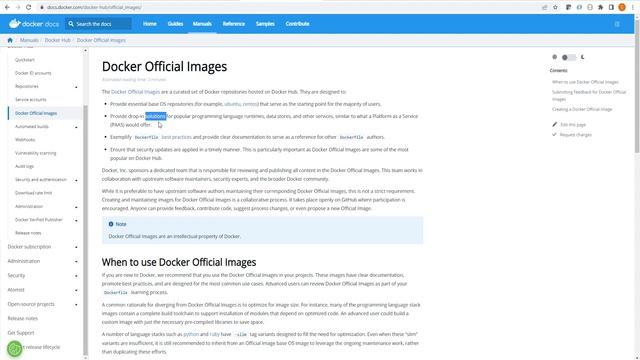Expand the top-level Administration section arrow
The image size is (640, 360).
click(76, 262)
